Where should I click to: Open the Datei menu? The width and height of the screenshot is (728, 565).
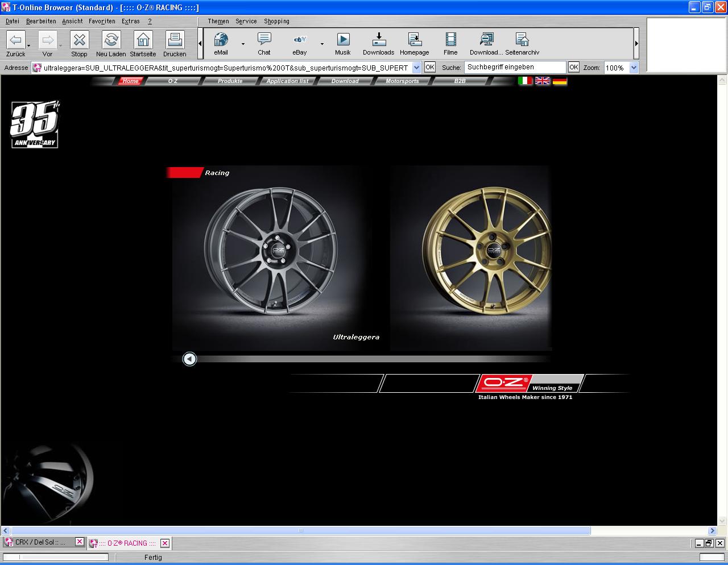pyautogui.click(x=12, y=21)
